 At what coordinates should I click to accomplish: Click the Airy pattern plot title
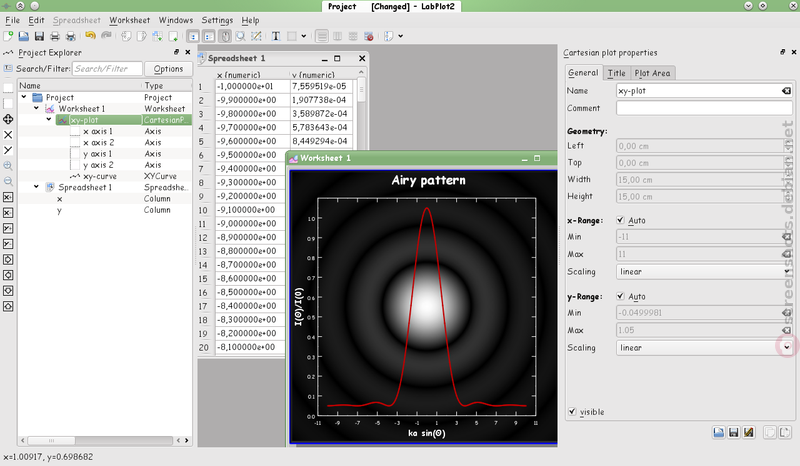point(428,180)
